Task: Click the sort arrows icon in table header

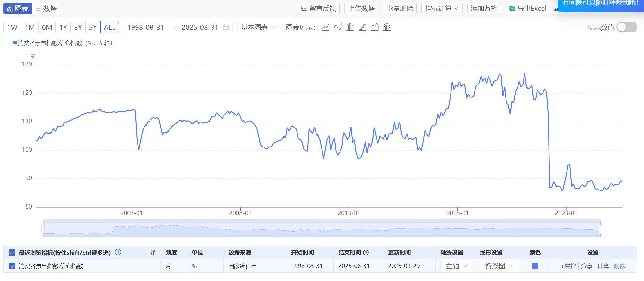Action: [x=153, y=253]
